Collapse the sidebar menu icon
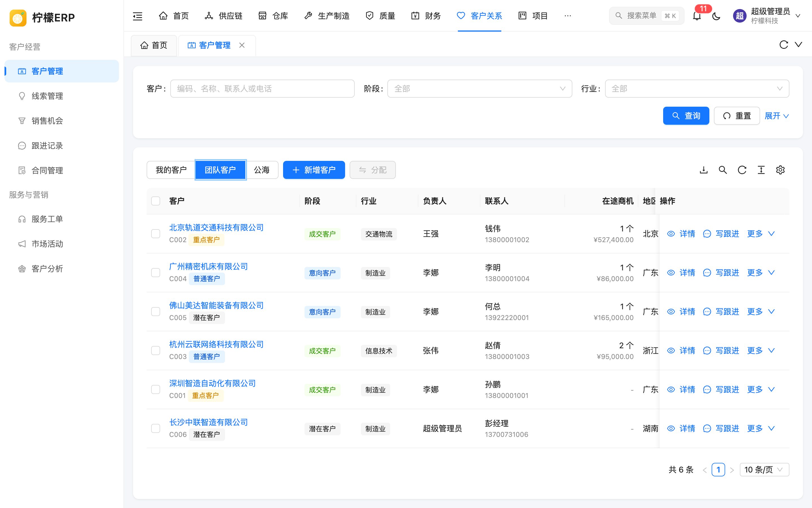Screen dimensions: 812x508 138,16
